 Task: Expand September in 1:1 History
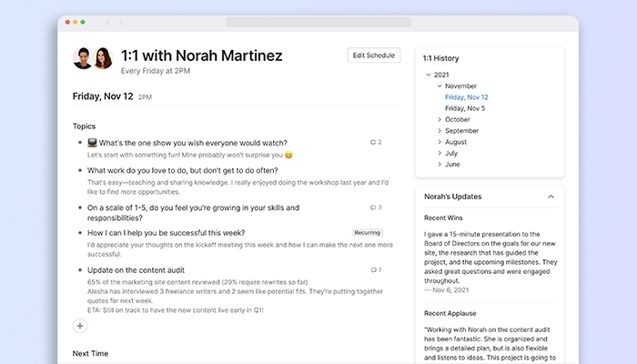(440, 130)
